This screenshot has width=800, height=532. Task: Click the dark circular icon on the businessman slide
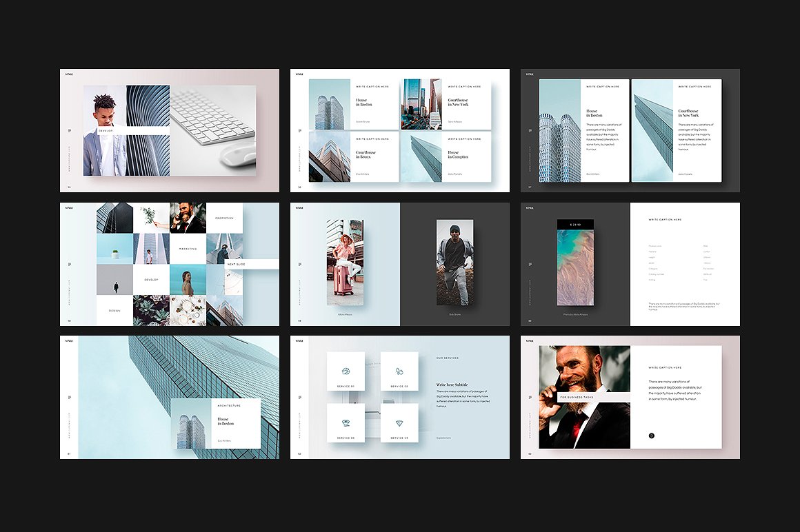pyautogui.click(x=651, y=436)
